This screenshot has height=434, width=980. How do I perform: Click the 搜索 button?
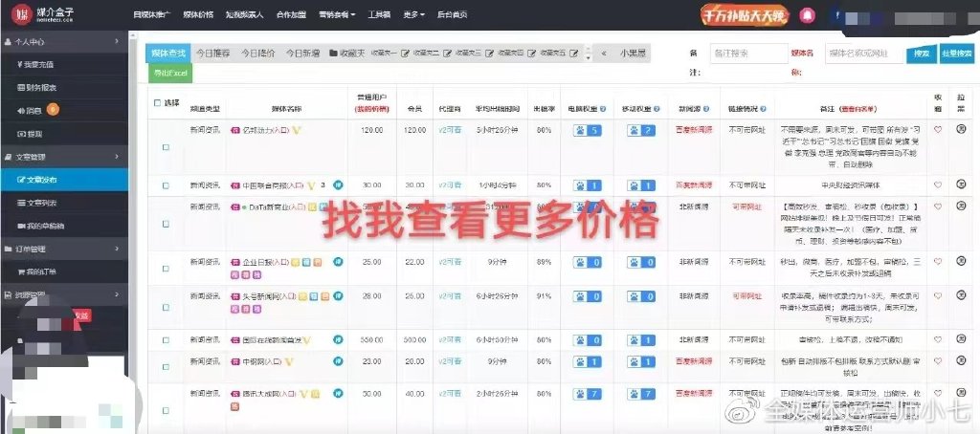click(922, 54)
